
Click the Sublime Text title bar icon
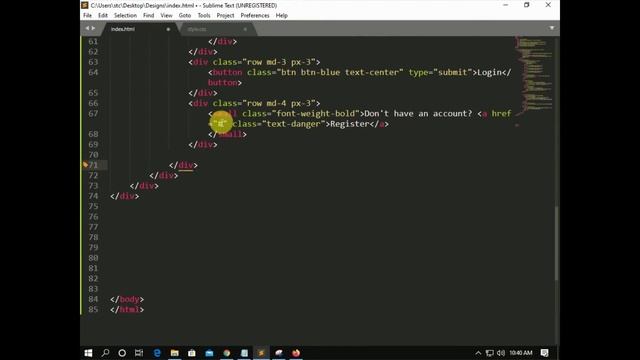(x=84, y=5)
